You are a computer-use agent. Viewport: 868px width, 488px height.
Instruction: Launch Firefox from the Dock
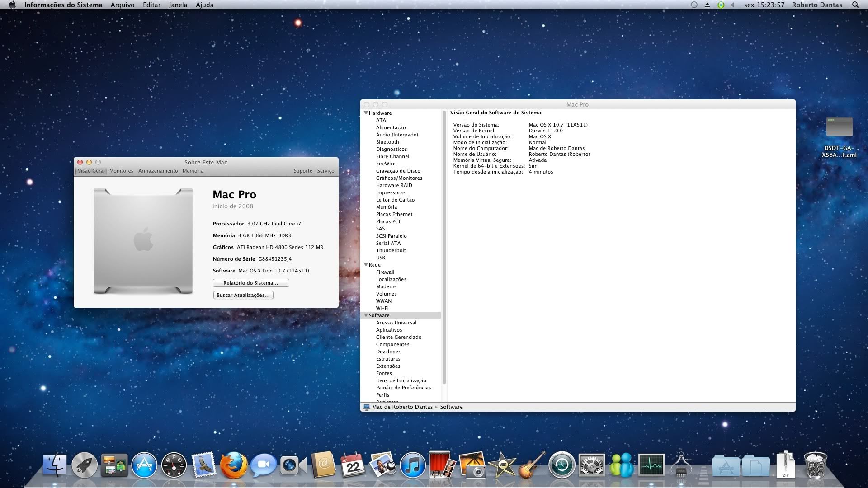[x=234, y=465]
